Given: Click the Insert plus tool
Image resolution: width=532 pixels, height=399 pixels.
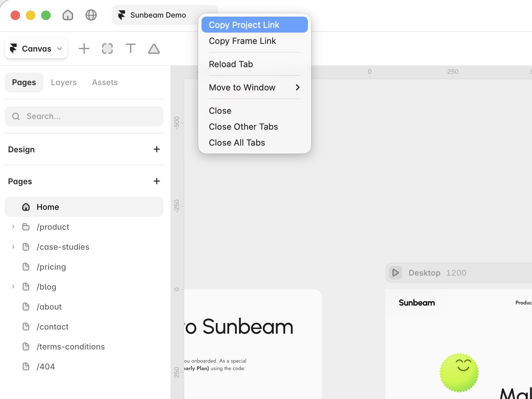Looking at the screenshot, I should pos(84,49).
